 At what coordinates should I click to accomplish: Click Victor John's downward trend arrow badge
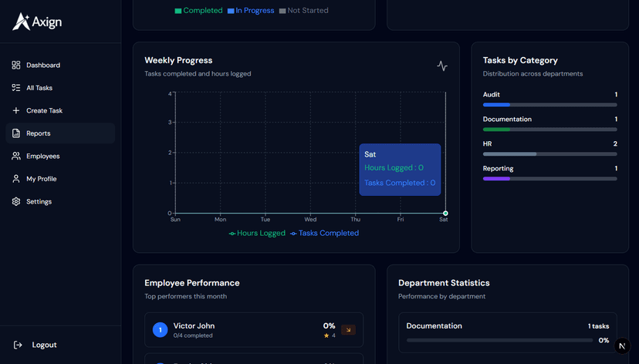coord(348,330)
